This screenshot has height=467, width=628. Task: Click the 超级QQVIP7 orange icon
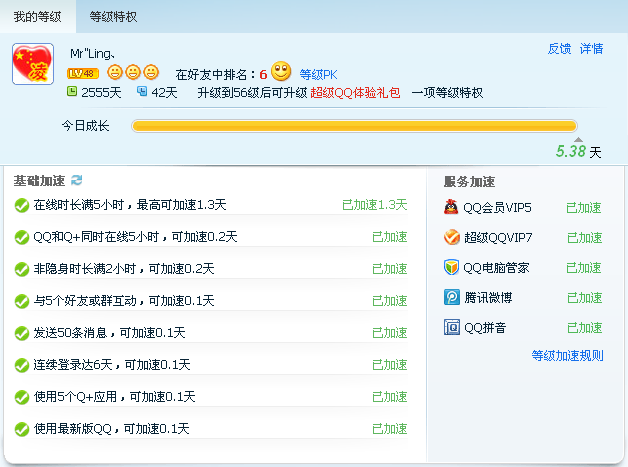point(451,237)
